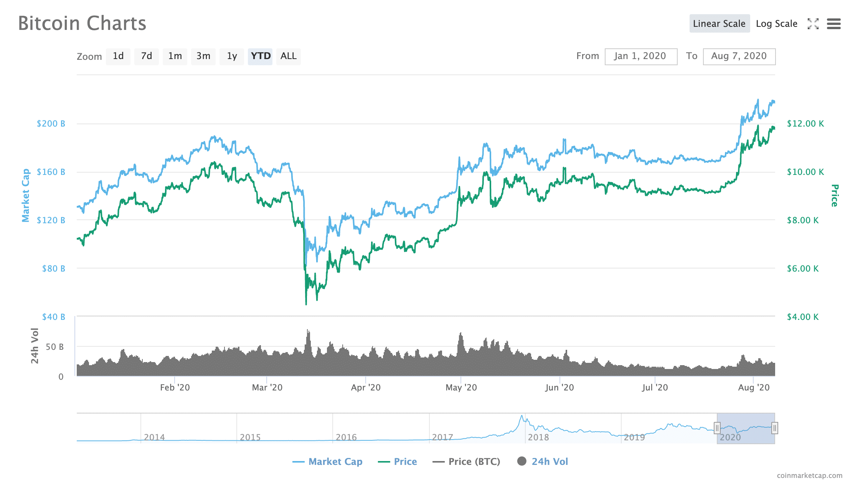The height and width of the screenshot is (504, 868).
Task: Toggle Market Cap series in legend
Action: [x=327, y=461]
